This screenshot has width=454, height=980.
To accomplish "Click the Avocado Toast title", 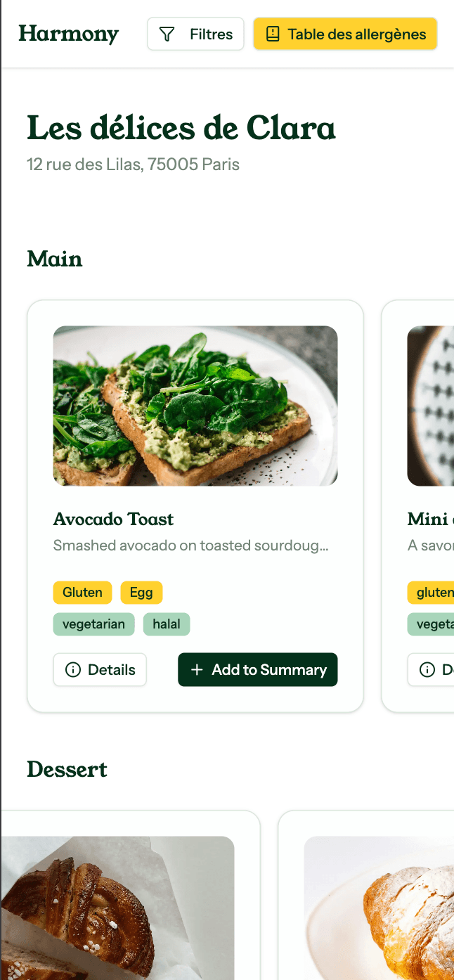I will click(x=113, y=520).
